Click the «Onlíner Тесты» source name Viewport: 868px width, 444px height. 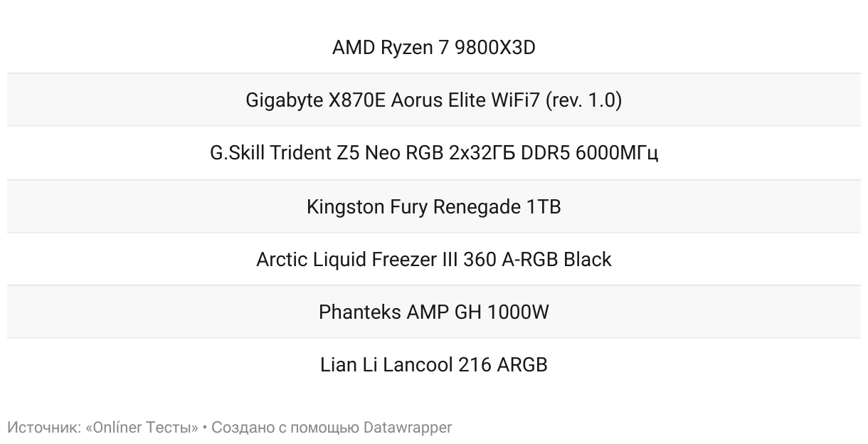[x=142, y=428]
